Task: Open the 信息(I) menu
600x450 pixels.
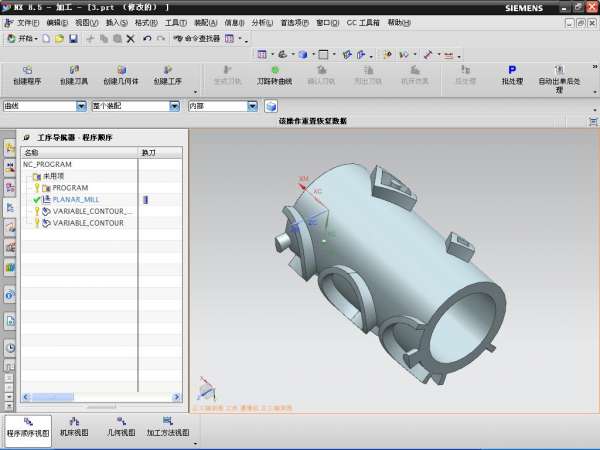Action: [x=234, y=23]
